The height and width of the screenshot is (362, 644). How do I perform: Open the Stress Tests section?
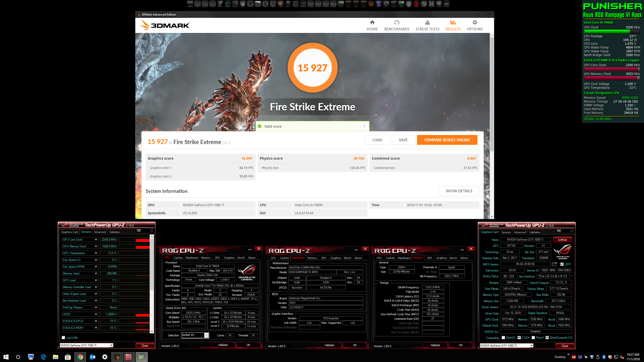click(427, 25)
